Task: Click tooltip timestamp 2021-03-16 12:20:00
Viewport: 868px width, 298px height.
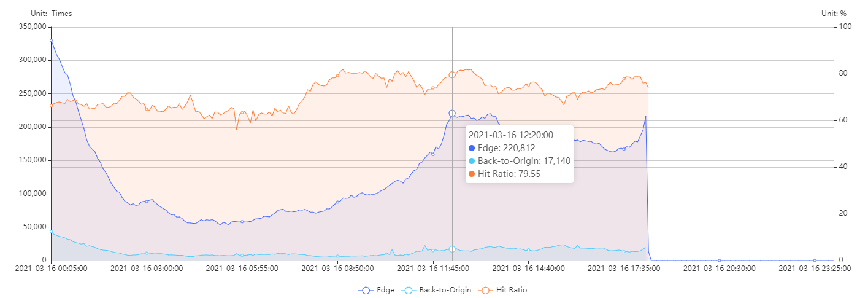Action: (x=510, y=135)
